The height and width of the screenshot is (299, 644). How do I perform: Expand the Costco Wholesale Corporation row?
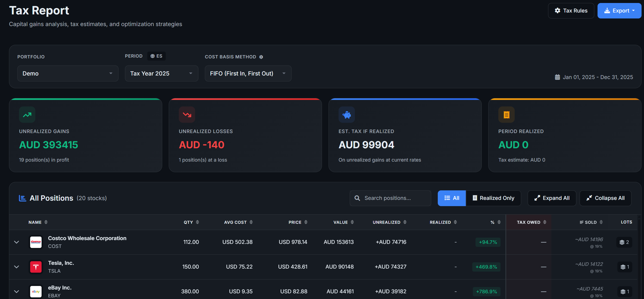pyautogui.click(x=17, y=242)
